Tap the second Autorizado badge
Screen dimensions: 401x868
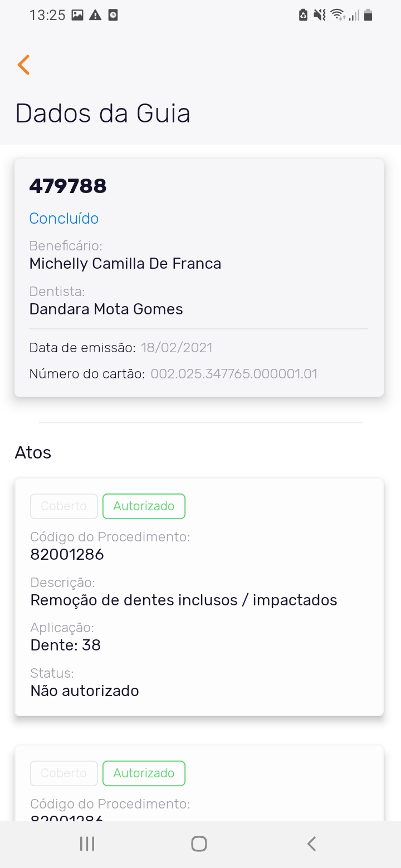(x=144, y=773)
